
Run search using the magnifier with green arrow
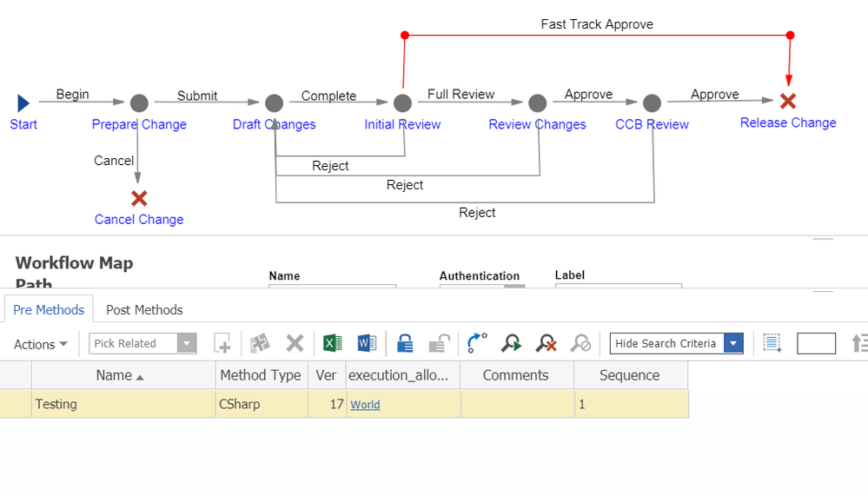pyautogui.click(x=511, y=343)
